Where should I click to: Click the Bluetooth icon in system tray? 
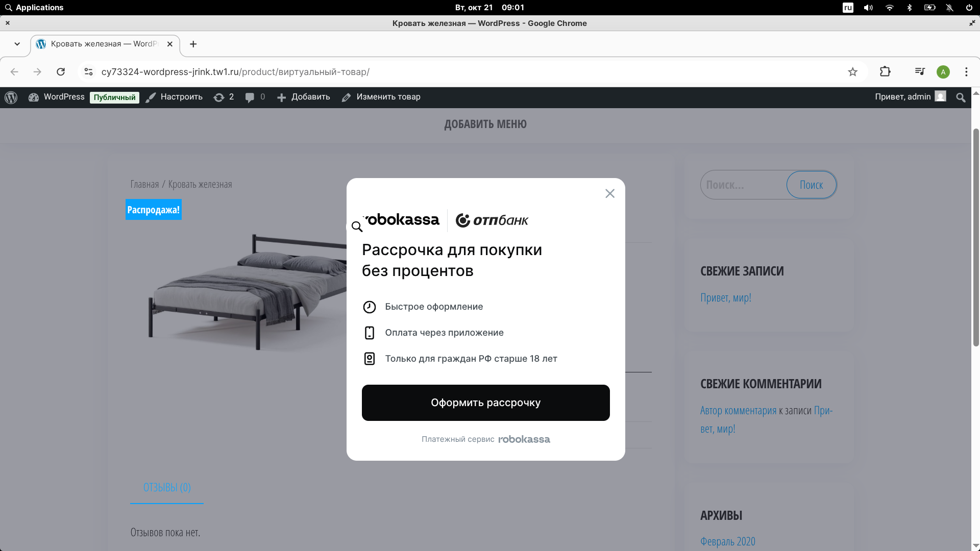coord(909,7)
